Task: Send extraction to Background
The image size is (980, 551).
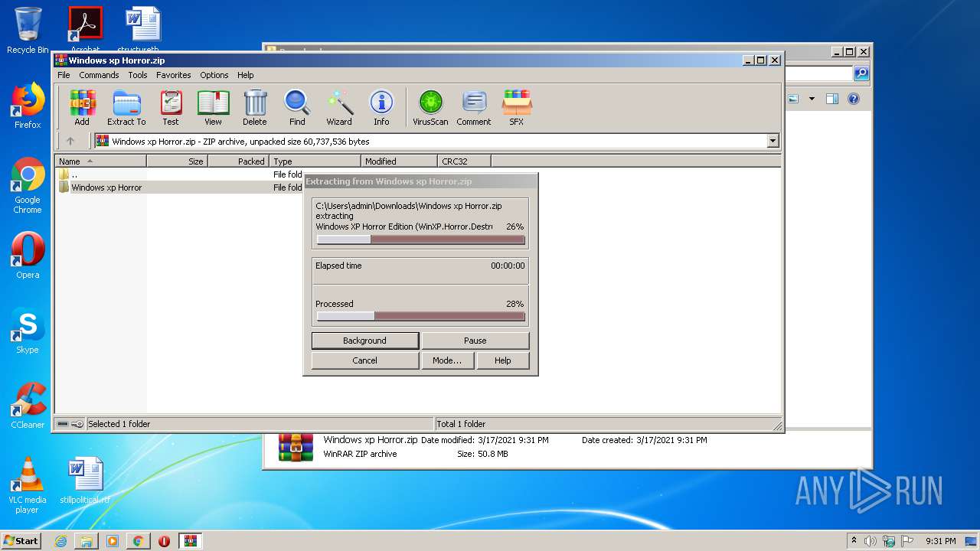Action: 365,341
